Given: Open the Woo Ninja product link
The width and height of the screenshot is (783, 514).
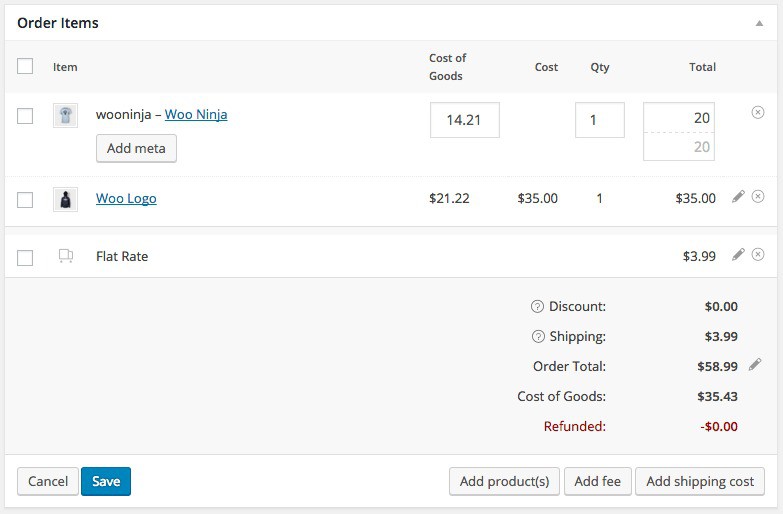Looking at the screenshot, I should pos(196,114).
